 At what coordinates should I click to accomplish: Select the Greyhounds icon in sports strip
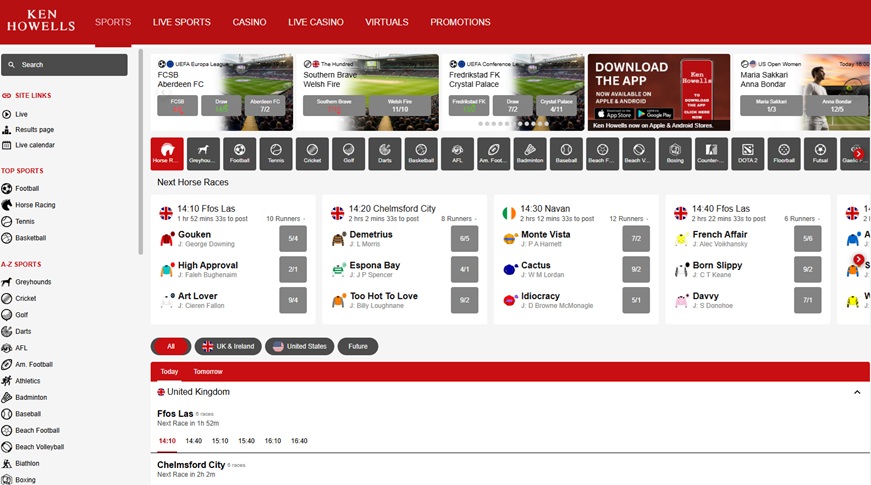click(x=203, y=153)
